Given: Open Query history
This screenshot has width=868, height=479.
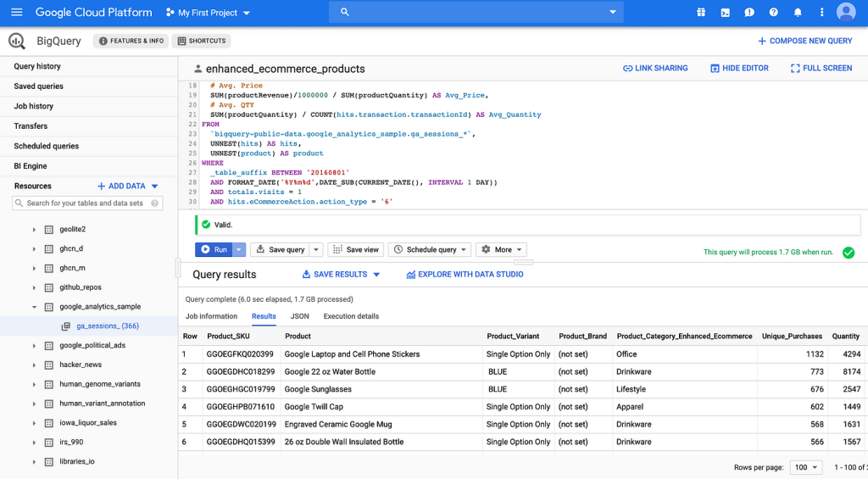Looking at the screenshot, I should [x=37, y=66].
